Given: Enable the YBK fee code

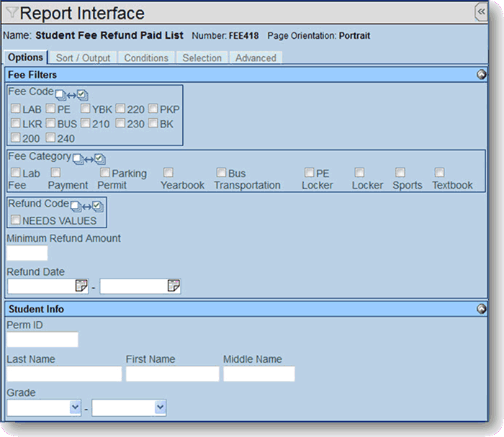Looking at the screenshot, I should coord(85,109).
